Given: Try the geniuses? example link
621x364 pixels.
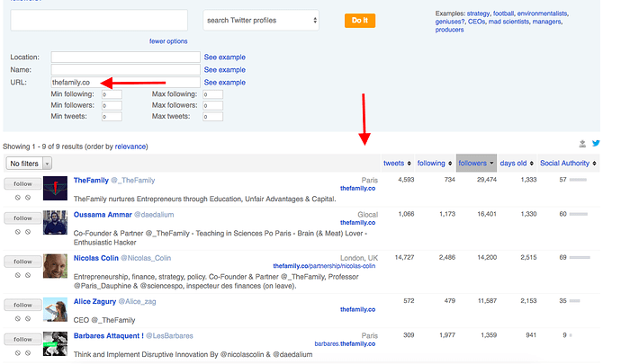Looking at the screenshot, I should click(x=450, y=22).
